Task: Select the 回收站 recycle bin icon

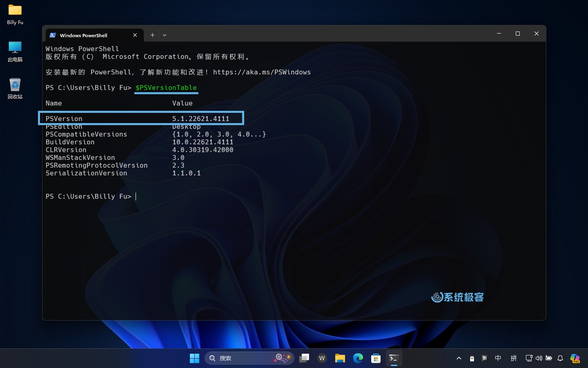Action: [x=15, y=89]
